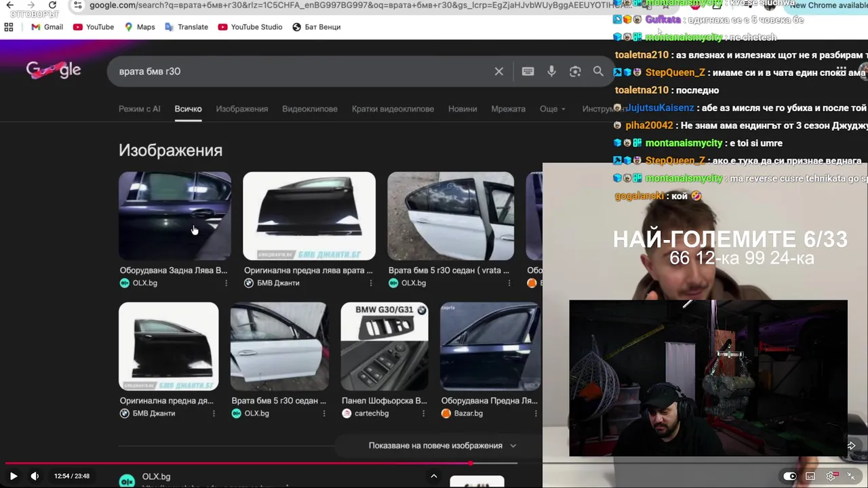This screenshot has height=488, width=868.
Task: Click chat username gogalanski
Action: [x=641, y=196]
